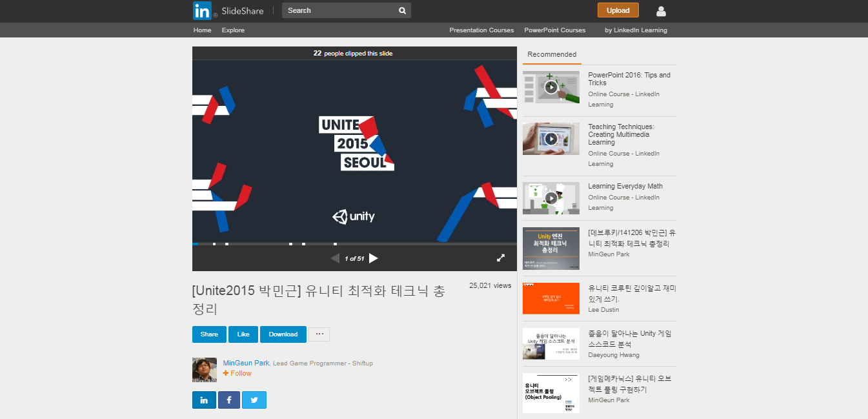
Task: Follow MinGeun Park
Action: pyautogui.click(x=237, y=373)
